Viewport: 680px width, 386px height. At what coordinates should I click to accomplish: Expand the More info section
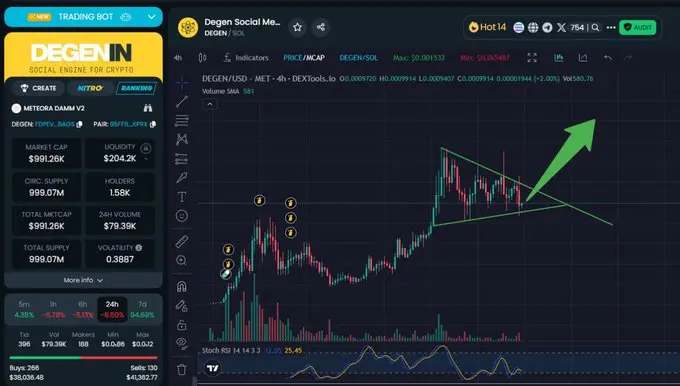tap(83, 280)
